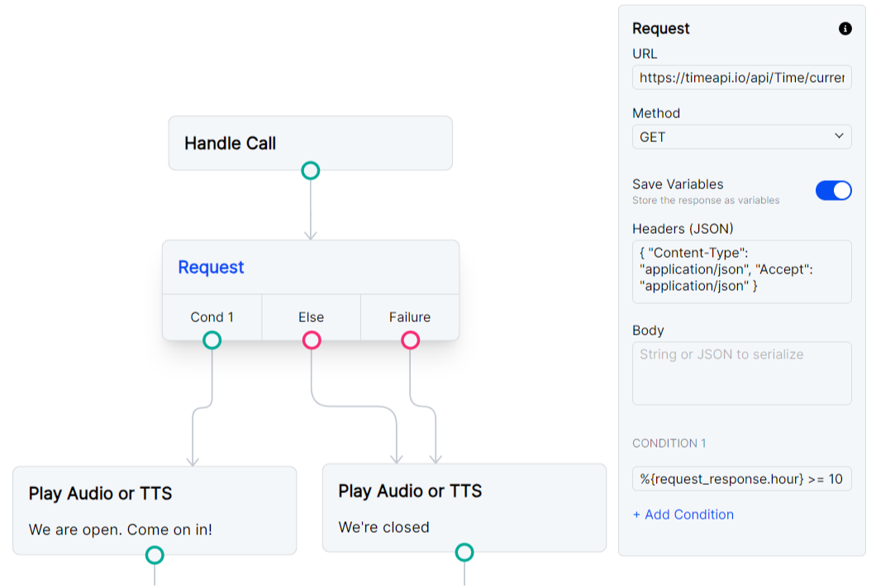The image size is (876, 588).
Task: Click the Cond 1 branch label
Action: 212,317
